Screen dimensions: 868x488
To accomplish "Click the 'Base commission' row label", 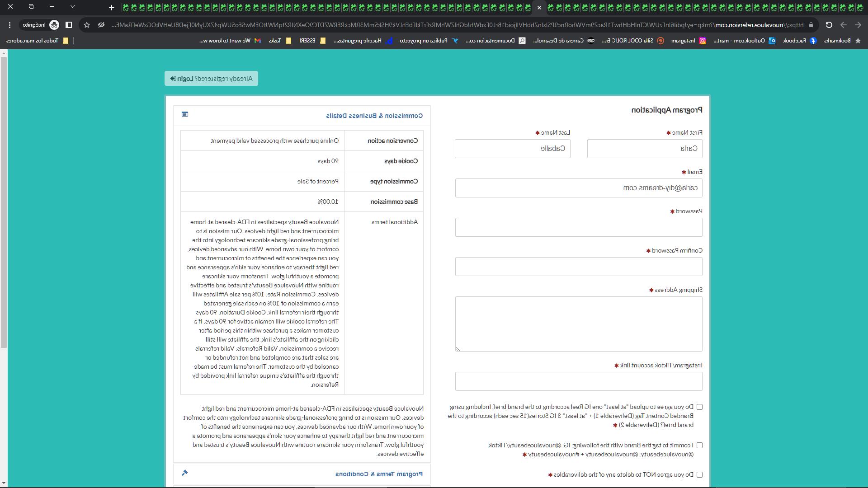I will 394,202.
